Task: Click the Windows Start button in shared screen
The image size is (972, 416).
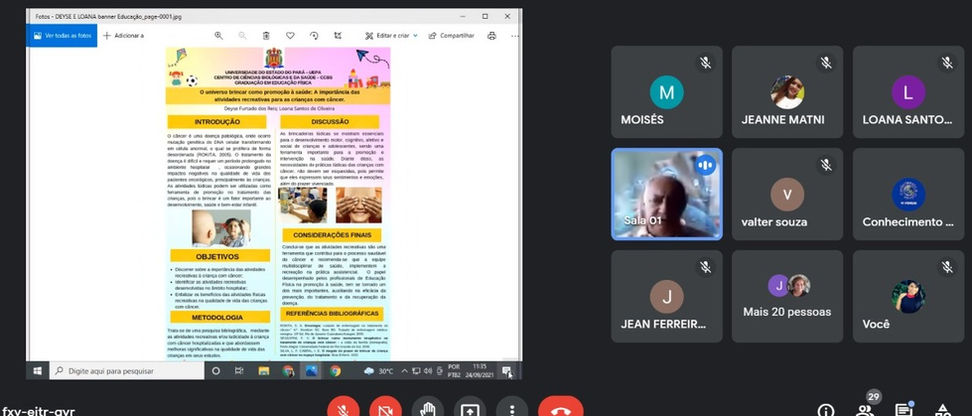Action: tap(37, 371)
